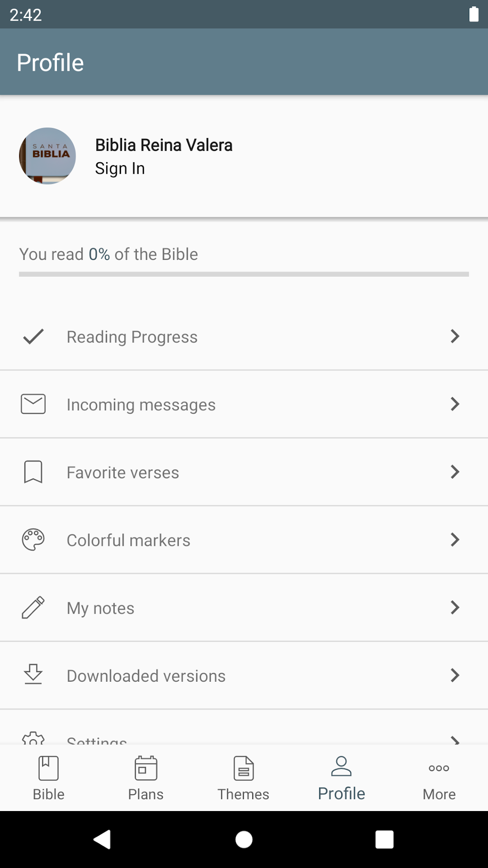Tap the Santa Biblia profile avatar
Viewport: 488px width, 868px height.
(x=47, y=156)
